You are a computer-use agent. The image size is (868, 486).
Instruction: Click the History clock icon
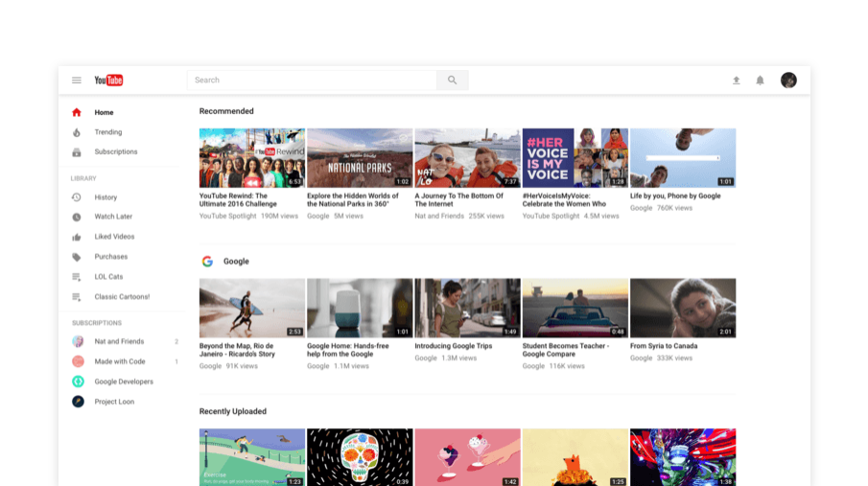(x=77, y=197)
